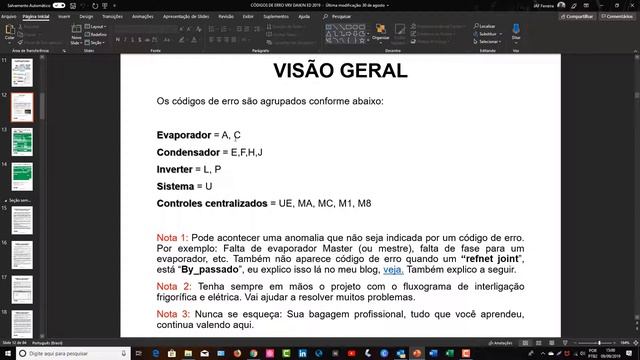Click the Redo arrow in quick access toolbar
640x360 pixels.
pyautogui.click(x=95, y=6)
